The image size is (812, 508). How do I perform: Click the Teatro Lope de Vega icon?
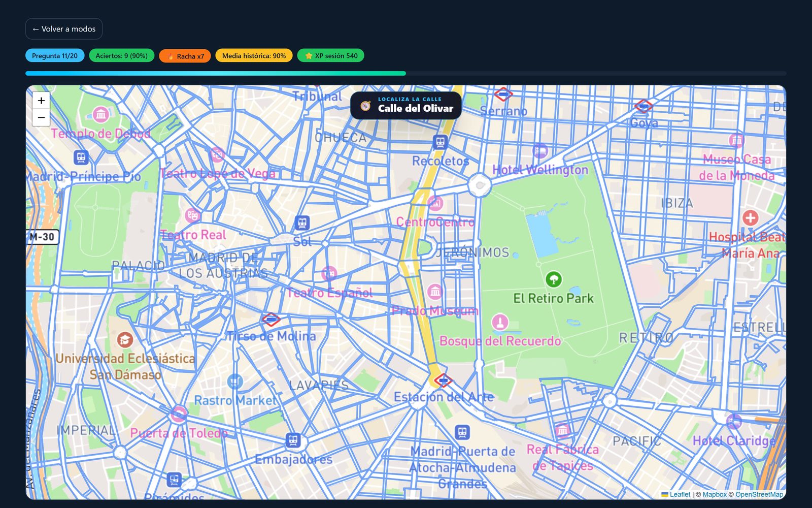217,154
